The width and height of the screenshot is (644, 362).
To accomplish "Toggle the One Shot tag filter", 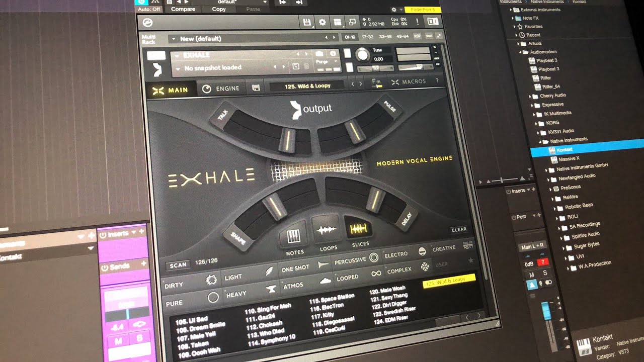I will pos(305,266).
